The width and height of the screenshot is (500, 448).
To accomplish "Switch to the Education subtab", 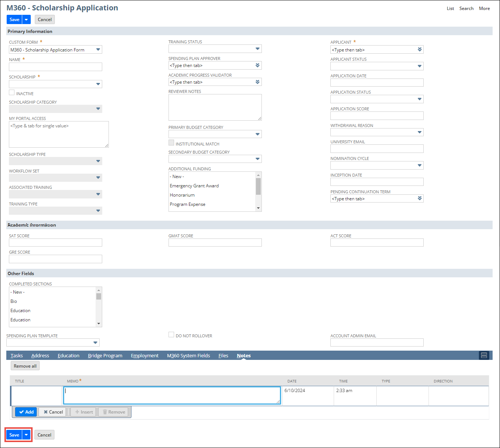I will [69, 355].
